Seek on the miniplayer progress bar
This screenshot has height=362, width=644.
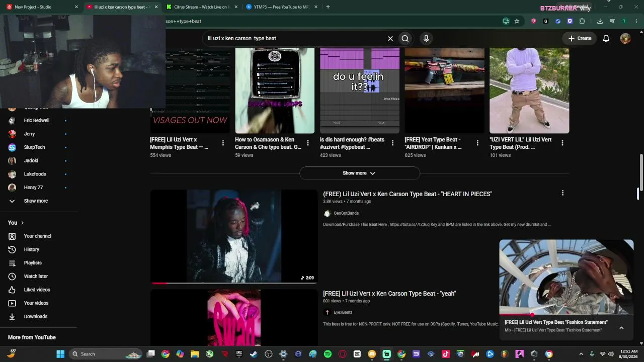pos(567,315)
